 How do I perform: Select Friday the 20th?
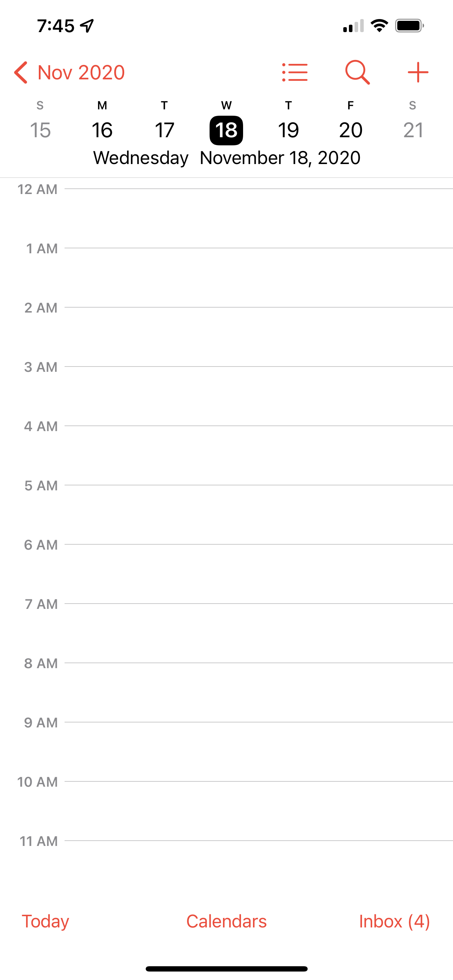[x=350, y=130]
